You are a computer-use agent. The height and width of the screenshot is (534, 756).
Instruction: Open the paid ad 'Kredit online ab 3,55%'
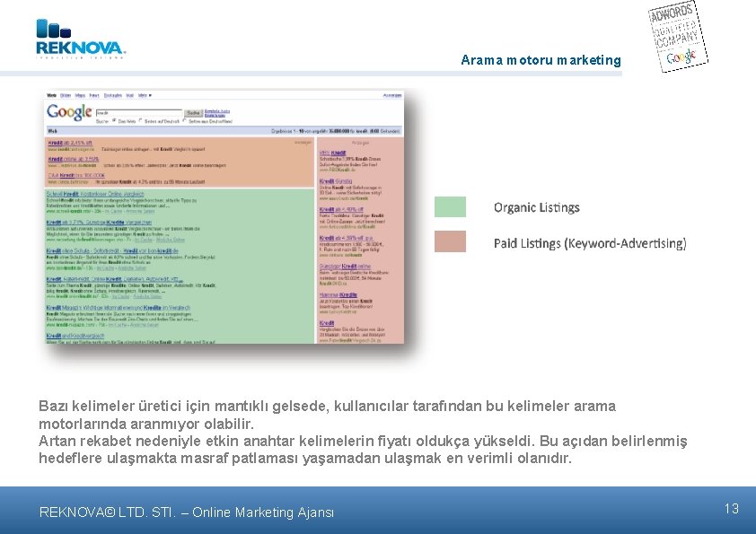tap(74, 159)
